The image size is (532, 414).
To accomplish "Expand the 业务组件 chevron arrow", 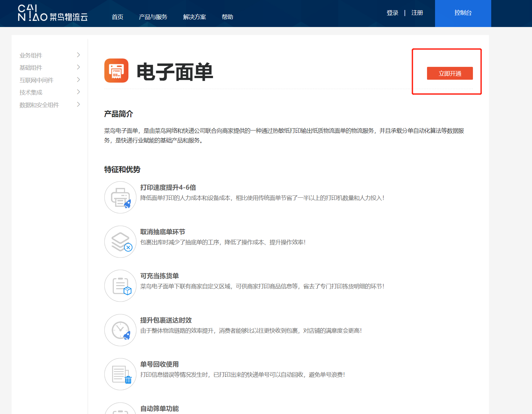I will [78, 55].
